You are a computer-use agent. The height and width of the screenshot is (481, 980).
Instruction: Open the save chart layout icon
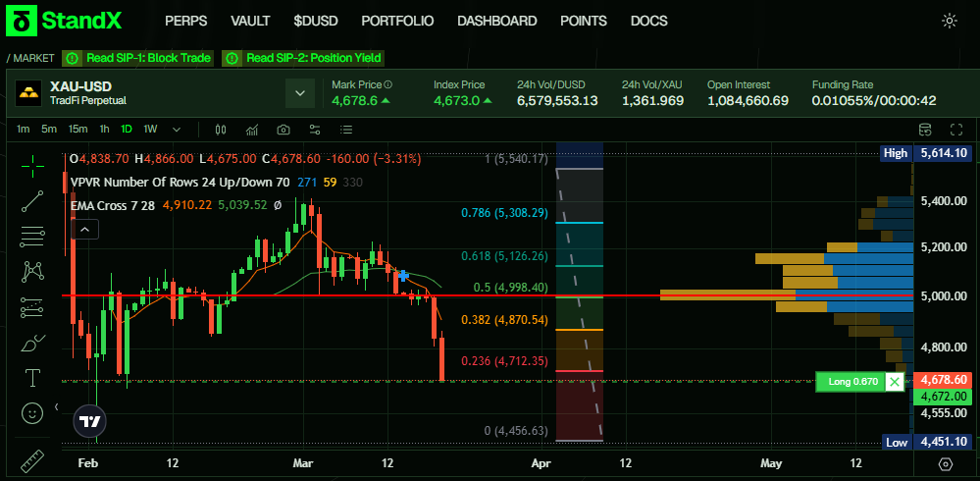pos(925,131)
